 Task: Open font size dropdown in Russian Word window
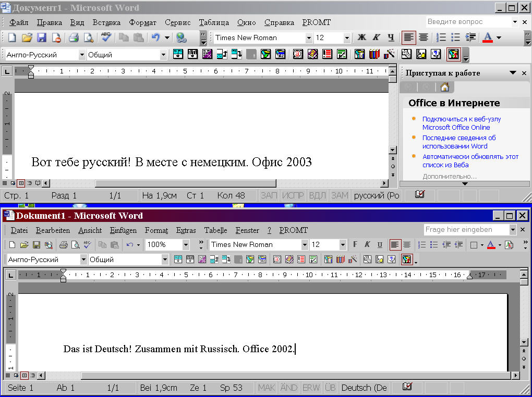(x=346, y=38)
